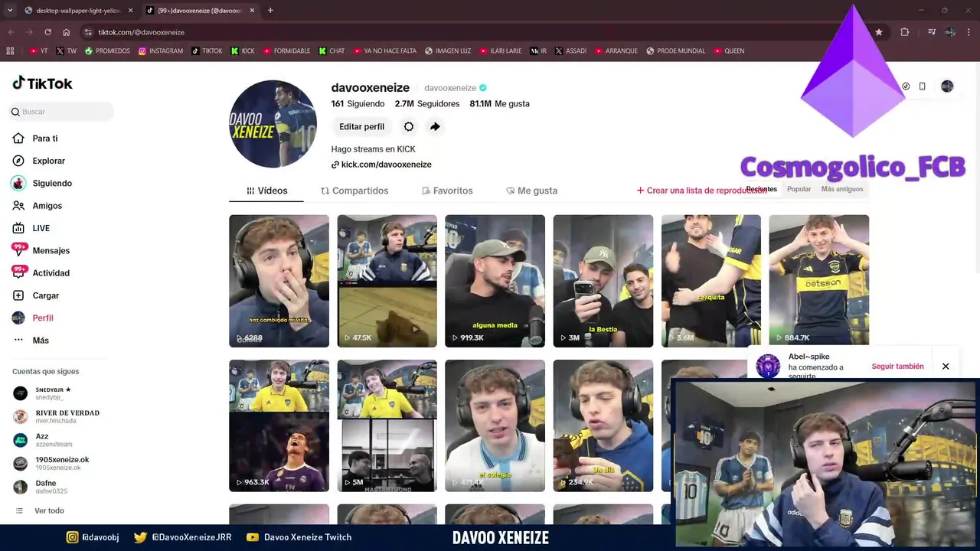
Task: Open the YA NO HACE FALTA bookmark
Action: pos(385,51)
